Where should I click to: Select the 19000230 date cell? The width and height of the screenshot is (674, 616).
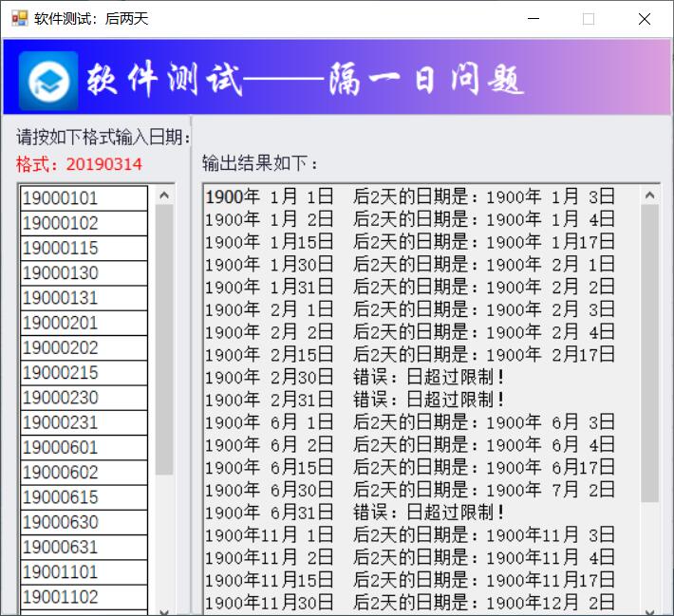tap(84, 398)
